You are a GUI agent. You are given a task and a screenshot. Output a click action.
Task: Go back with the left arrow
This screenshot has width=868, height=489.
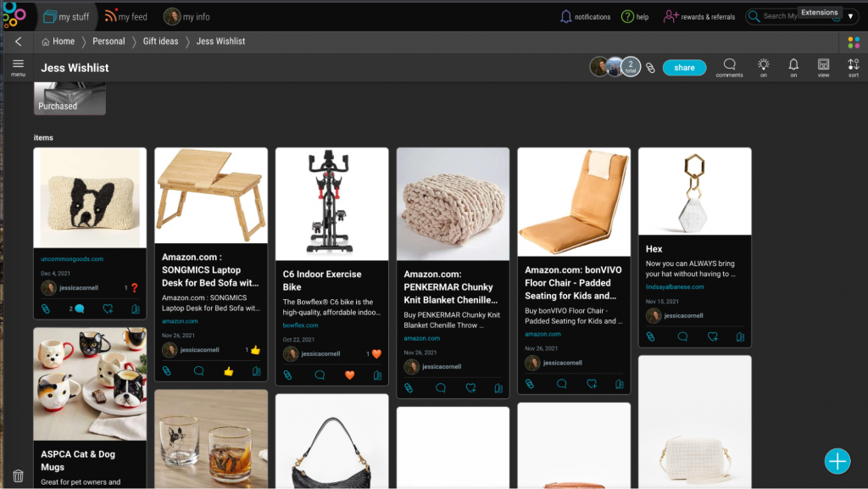tap(19, 42)
